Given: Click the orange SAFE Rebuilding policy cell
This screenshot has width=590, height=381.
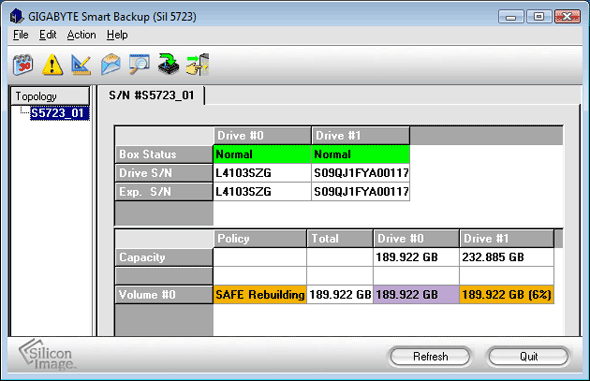Looking at the screenshot, I should [x=260, y=294].
